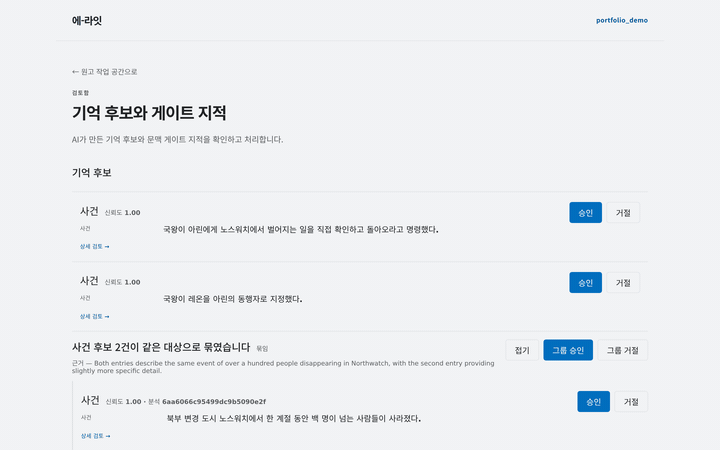Open 상세 검토 for 사람들이 사라졌다 event
Viewport: 720px width, 450px height.
click(96, 436)
